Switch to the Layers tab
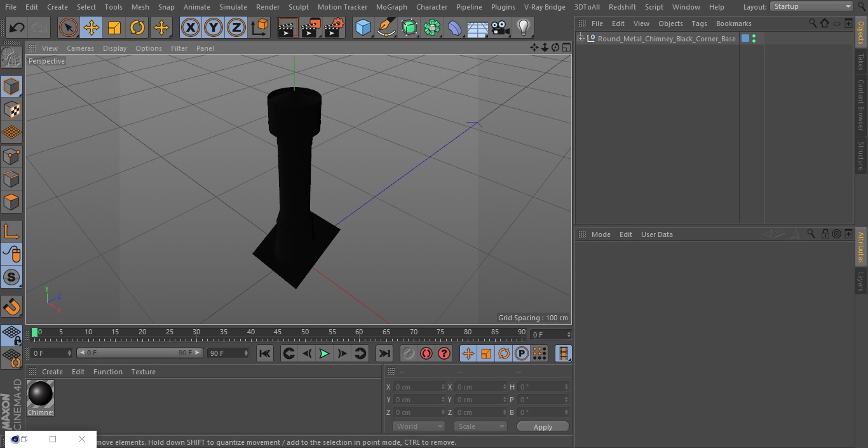The height and width of the screenshot is (448, 868). pyautogui.click(x=861, y=282)
